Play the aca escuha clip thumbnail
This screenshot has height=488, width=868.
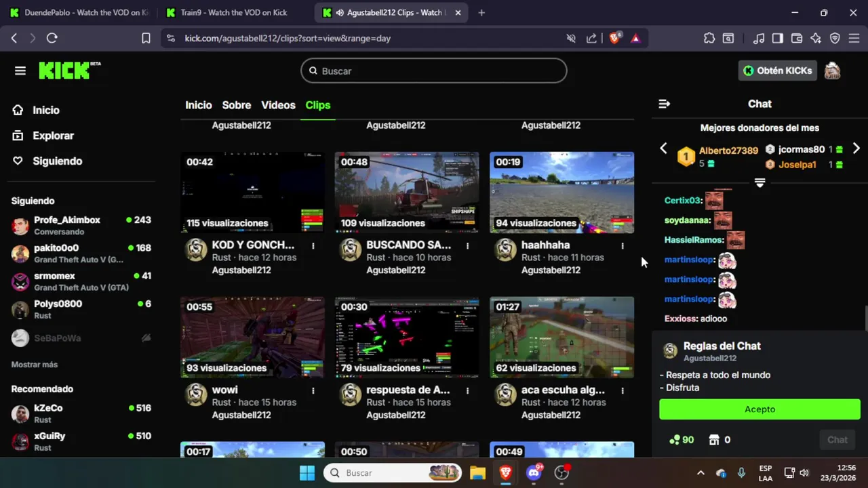562,338
